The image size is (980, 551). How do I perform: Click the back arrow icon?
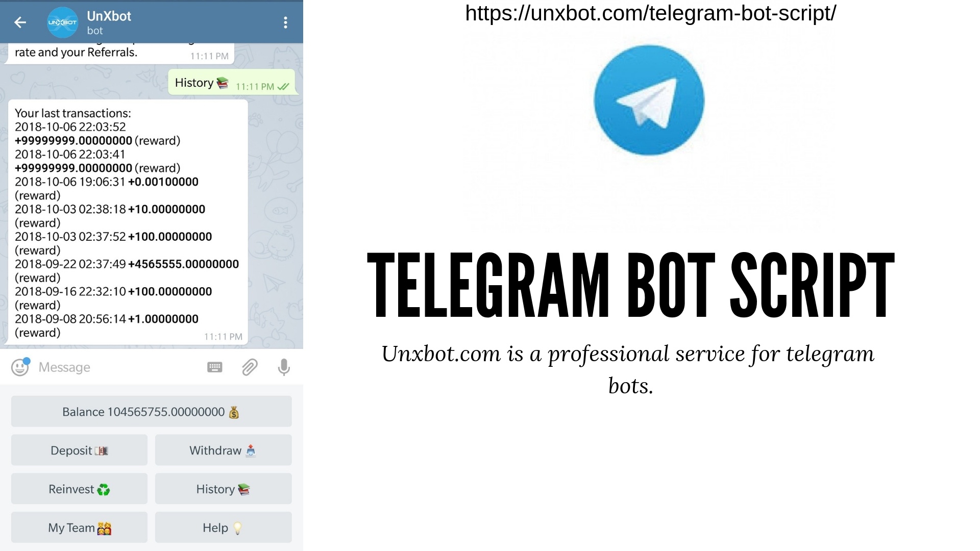tap(20, 21)
